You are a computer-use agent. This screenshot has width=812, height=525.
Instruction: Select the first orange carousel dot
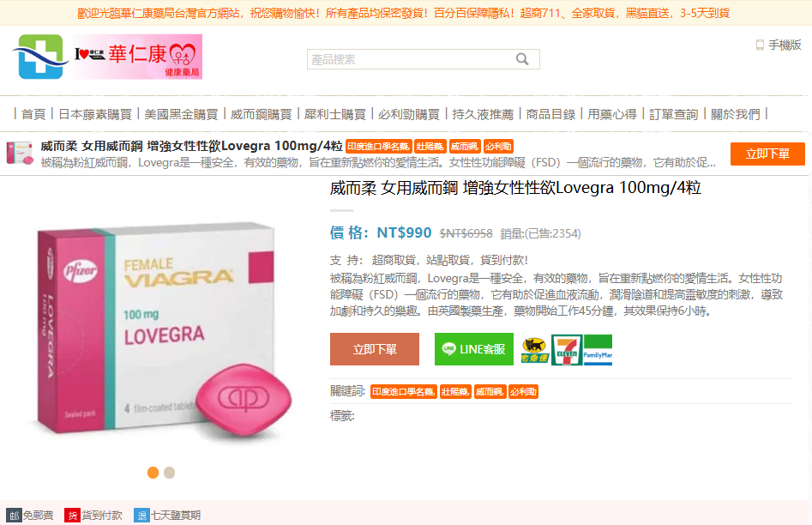pos(153,473)
